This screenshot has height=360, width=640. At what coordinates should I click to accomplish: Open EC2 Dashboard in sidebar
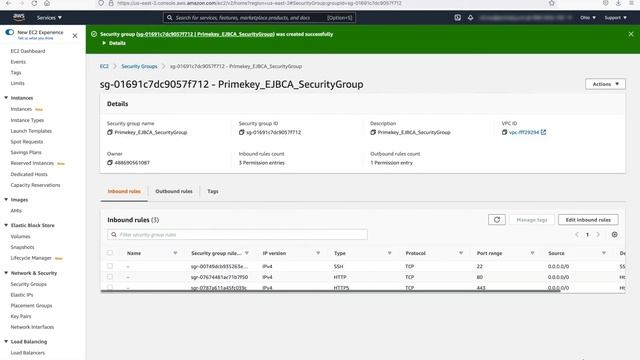click(x=28, y=51)
